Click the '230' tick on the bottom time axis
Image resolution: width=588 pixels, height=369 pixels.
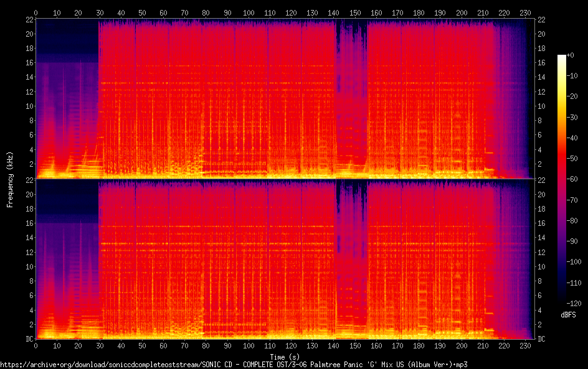[x=525, y=346]
